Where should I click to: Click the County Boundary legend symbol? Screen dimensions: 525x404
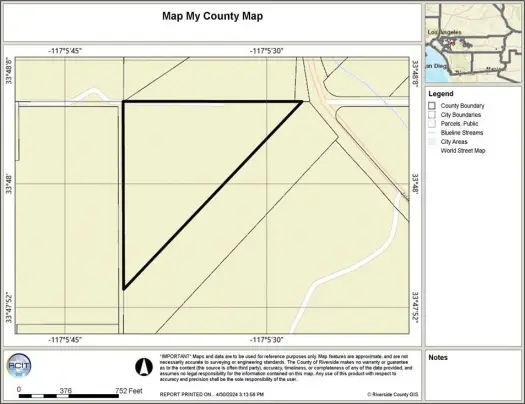point(432,106)
